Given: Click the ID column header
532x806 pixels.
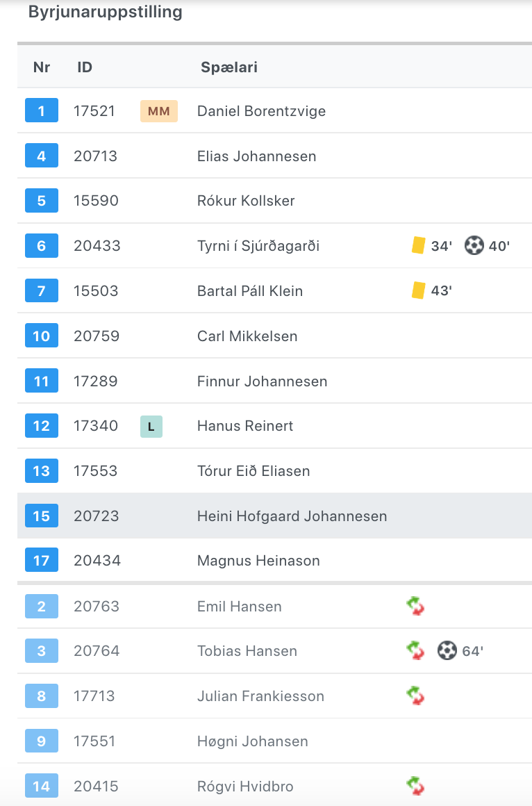Looking at the screenshot, I should coord(85,67).
